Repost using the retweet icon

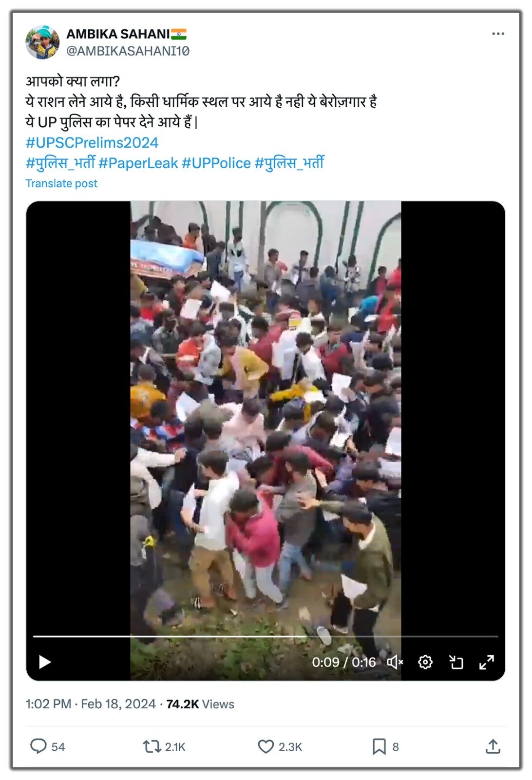click(x=152, y=746)
